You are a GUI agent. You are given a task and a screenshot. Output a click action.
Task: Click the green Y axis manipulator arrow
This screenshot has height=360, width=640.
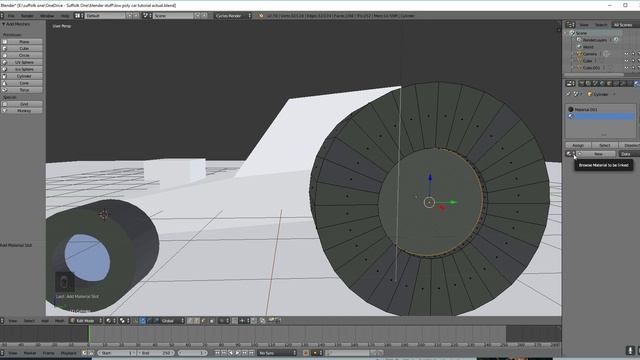click(452, 202)
